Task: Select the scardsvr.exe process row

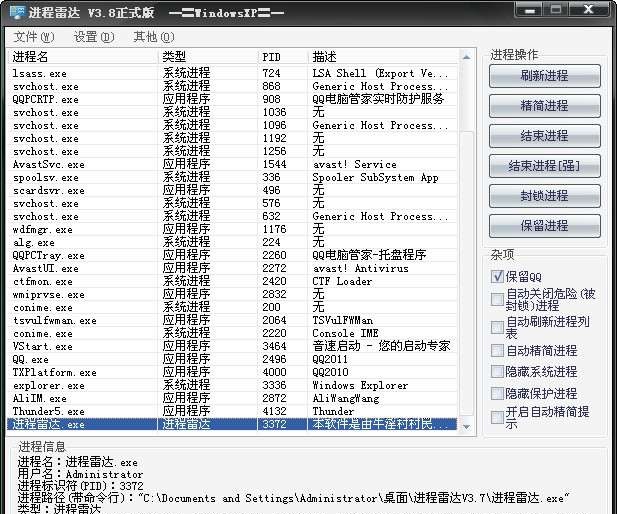Action: tap(232, 190)
